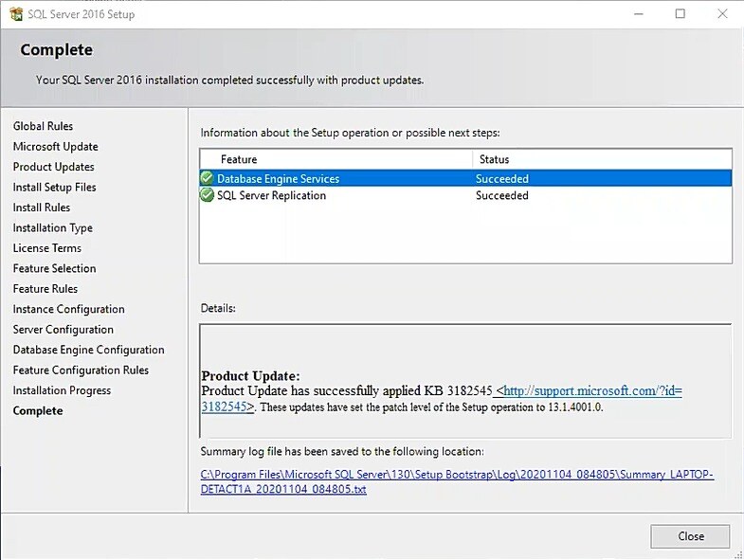Click the window resize grip at corner

click(x=738, y=554)
